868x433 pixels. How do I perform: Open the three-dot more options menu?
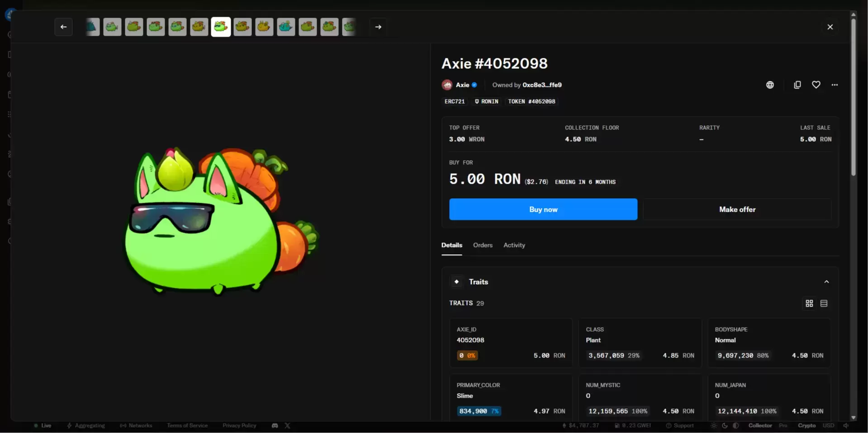click(835, 85)
